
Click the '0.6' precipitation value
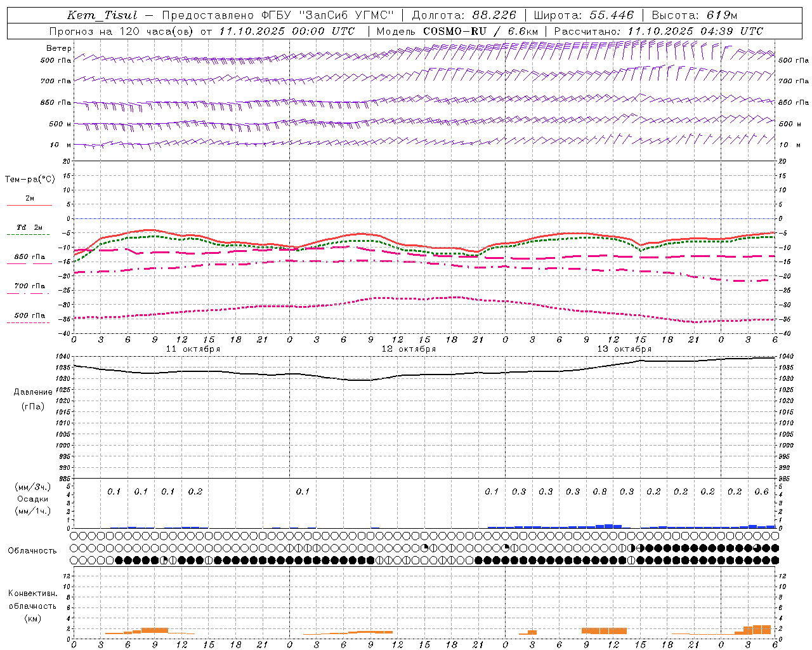[762, 491]
